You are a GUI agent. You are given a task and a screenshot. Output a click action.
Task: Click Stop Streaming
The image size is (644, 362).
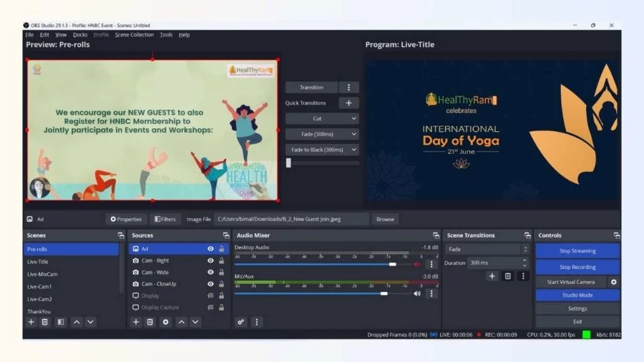pyautogui.click(x=577, y=251)
